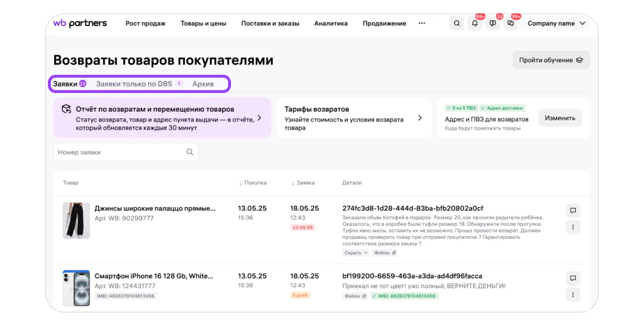Open chat for the iPhone return request
Image resolution: width=644 pixels, height=326 pixels.
pos(573,278)
